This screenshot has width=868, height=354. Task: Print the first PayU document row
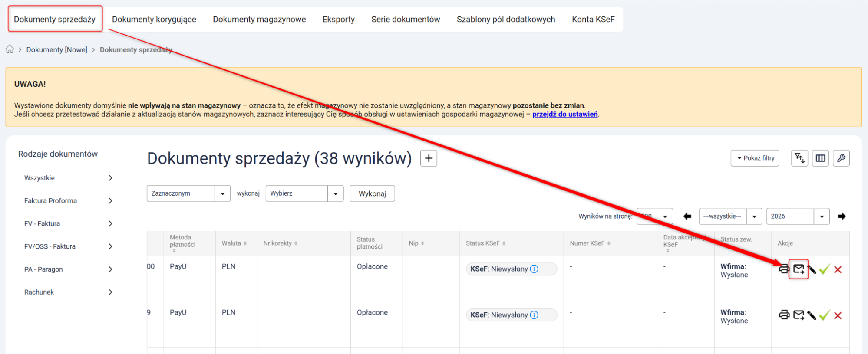click(784, 269)
